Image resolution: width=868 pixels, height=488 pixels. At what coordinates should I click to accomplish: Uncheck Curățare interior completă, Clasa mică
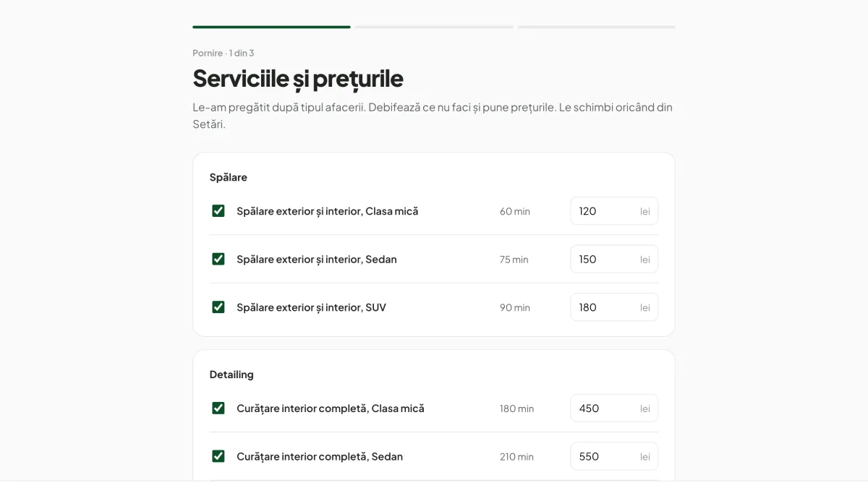click(x=218, y=408)
